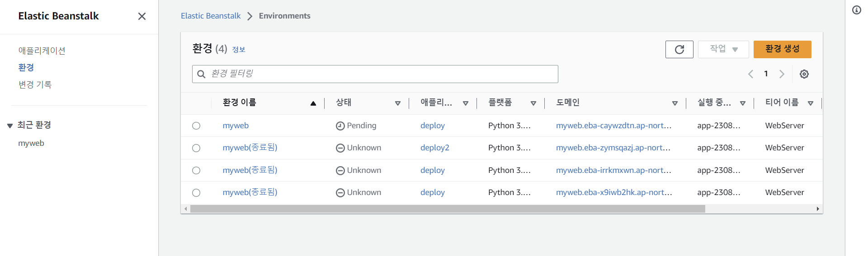Open 환경 in sidebar
This screenshot has width=868, height=256.
coord(26,67)
